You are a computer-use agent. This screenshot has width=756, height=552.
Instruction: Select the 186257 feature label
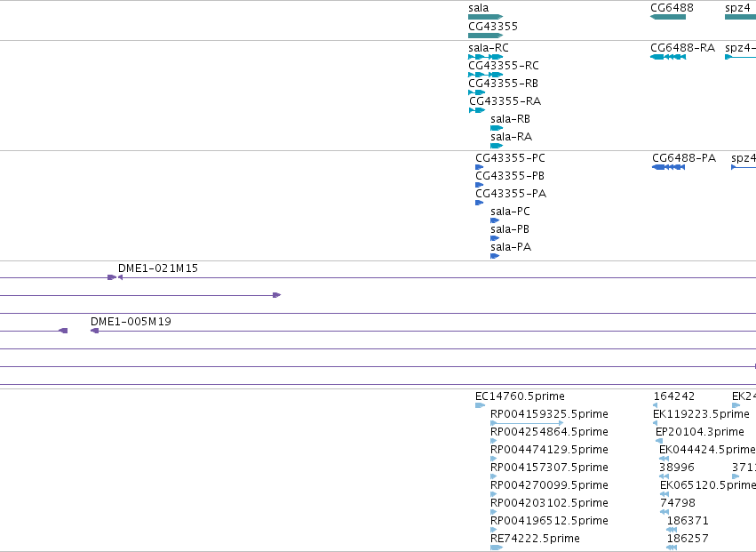[x=688, y=540]
